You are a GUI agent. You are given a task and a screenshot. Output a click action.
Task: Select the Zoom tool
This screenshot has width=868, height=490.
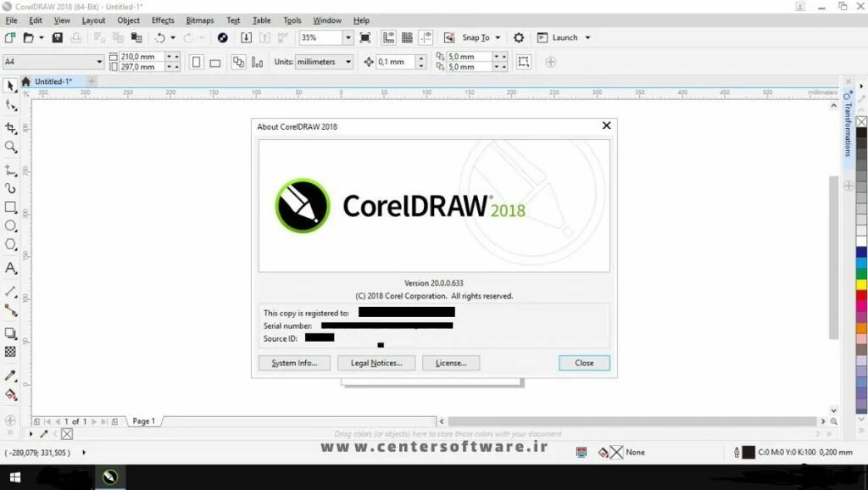[x=10, y=147]
